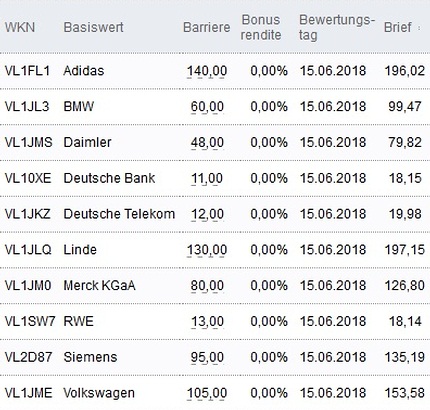This screenshot has height=410, width=430.
Task: Click Siemens barrier value 95,00
Action: click(207, 358)
